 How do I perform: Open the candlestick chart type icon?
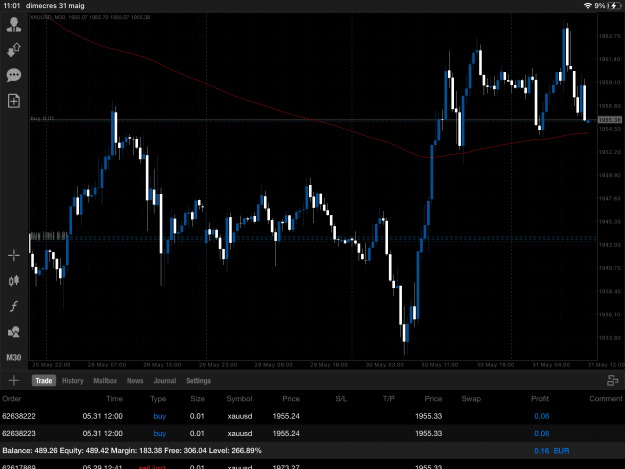tap(14, 281)
